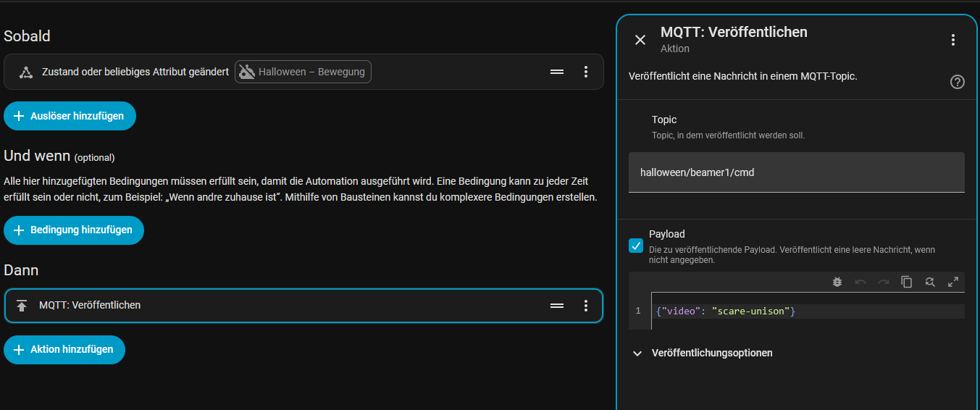Click the "Topic, in dem veröffentlicht werden soll." hint
The height and width of the screenshot is (410, 980).
(728, 135)
